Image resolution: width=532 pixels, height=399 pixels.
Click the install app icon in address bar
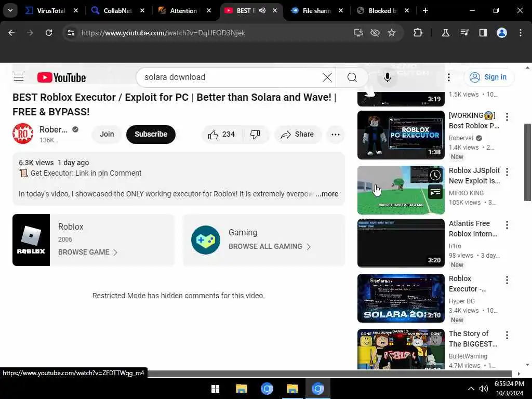click(358, 33)
